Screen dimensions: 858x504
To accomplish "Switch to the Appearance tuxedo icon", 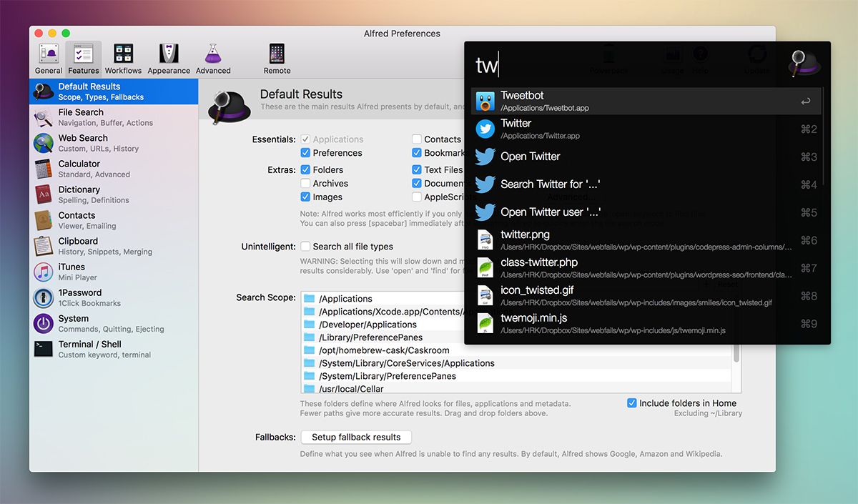I will [169, 57].
